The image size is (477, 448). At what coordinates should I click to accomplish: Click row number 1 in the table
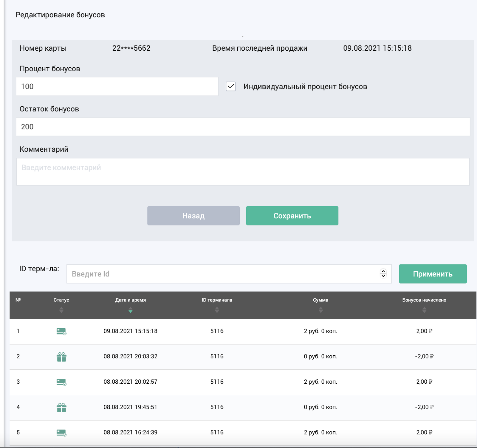(18, 331)
